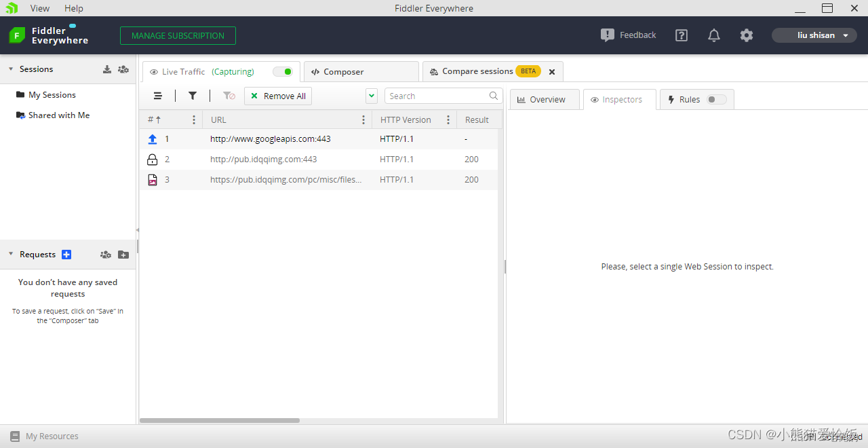
Task: Open the hamburger menu in Live Traffic toolbar
Action: pyautogui.click(x=158, y=96)
